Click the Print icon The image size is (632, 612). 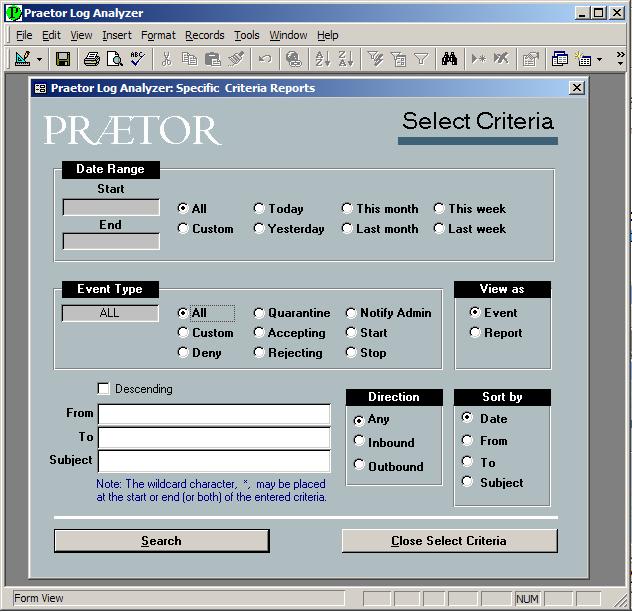click(x=92, y=59)
